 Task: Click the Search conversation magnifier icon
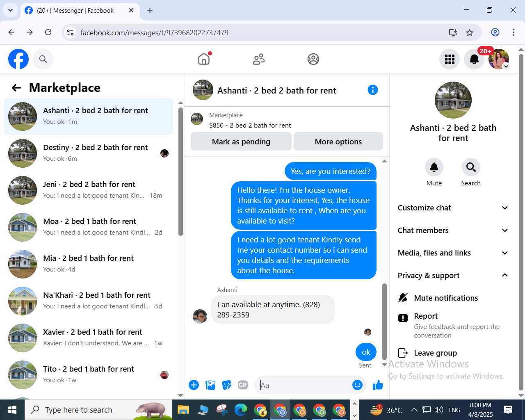(x=471, y=167)
